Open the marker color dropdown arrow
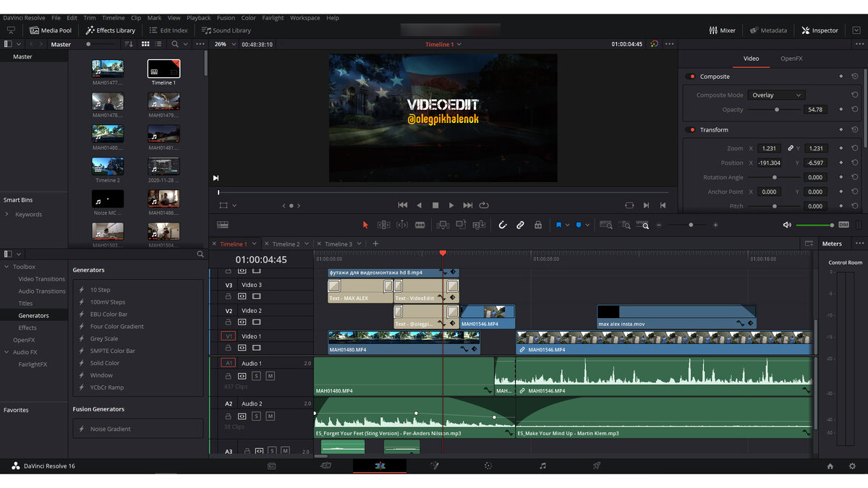Image resolution: width=868 pixels, height=488 pixels. point(587,225)
